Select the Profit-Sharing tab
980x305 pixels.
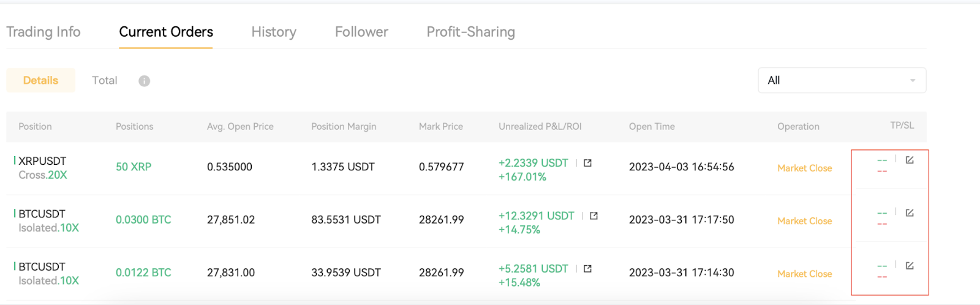point(470,32)
